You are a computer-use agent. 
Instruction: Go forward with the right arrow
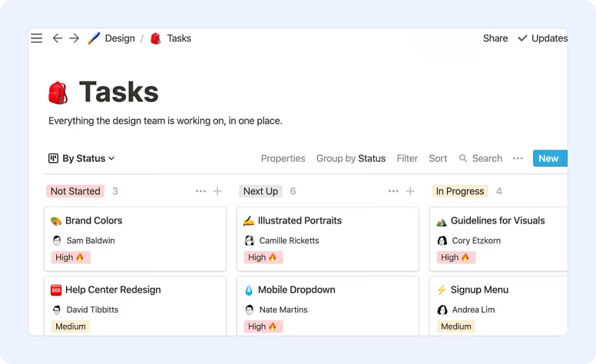click(74, 38)
